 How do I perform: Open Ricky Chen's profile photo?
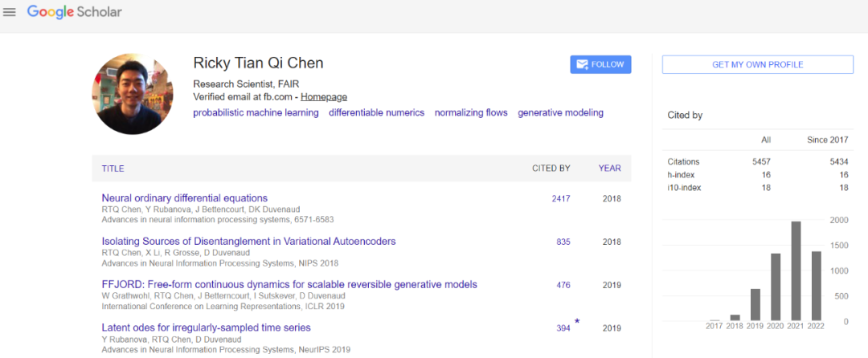[x=133, y=94]
